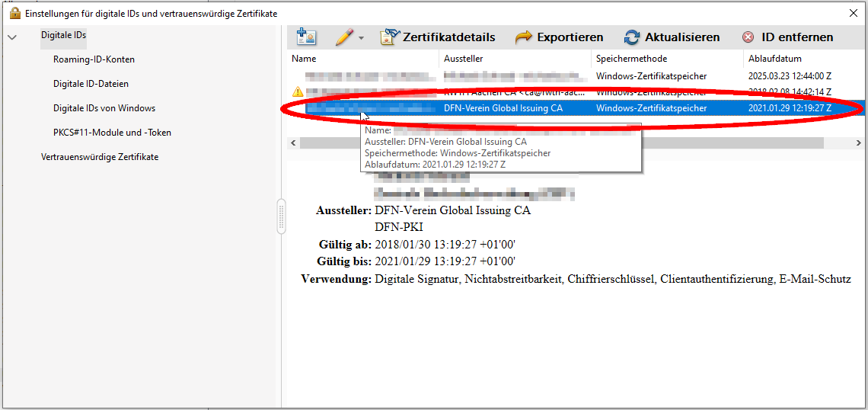Select Roaming-ID-Konten in the sidebar
Viewport: 868px width, 410px height.
(94, 59)
